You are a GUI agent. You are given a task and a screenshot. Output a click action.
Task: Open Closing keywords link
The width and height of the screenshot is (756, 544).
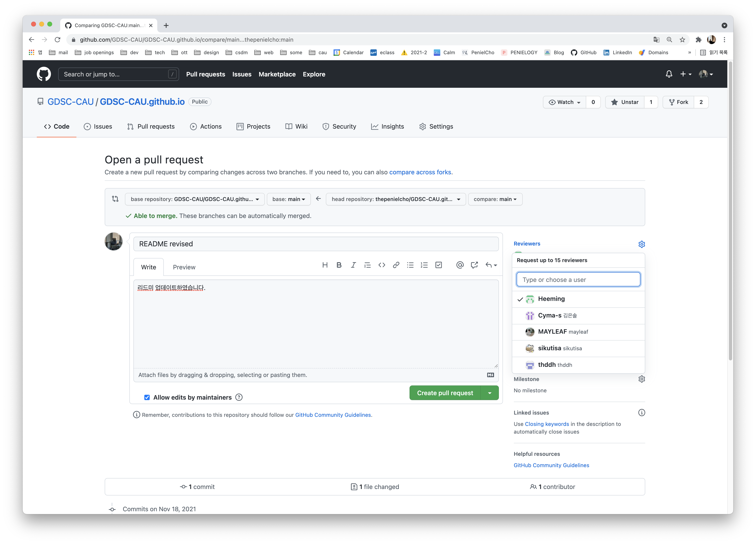point(547,424)
